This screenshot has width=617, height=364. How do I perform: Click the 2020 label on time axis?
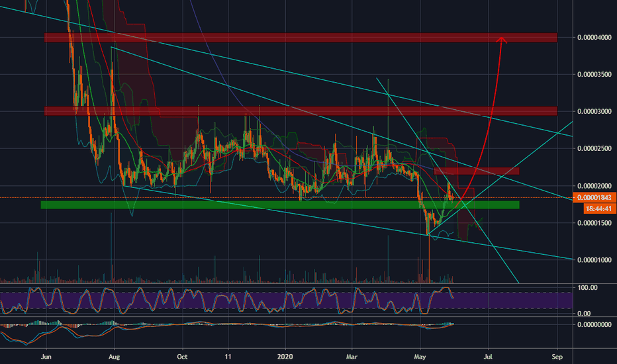pos(285,357)
